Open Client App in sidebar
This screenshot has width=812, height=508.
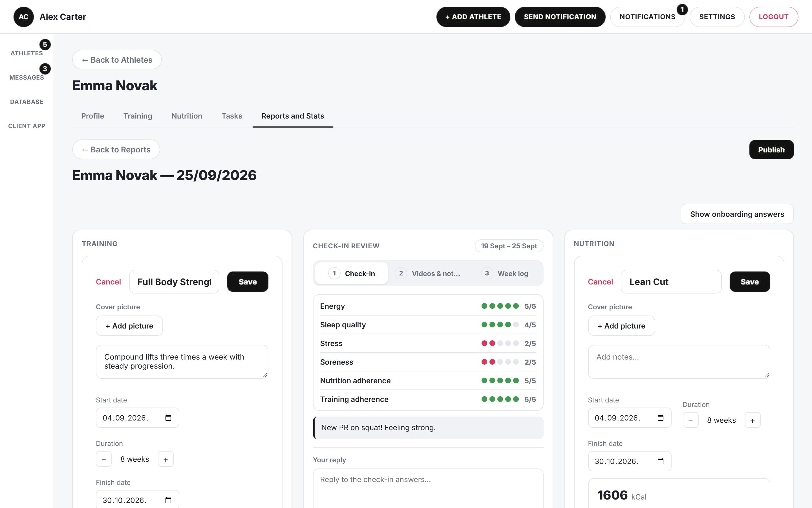click(x=27, y=126)
